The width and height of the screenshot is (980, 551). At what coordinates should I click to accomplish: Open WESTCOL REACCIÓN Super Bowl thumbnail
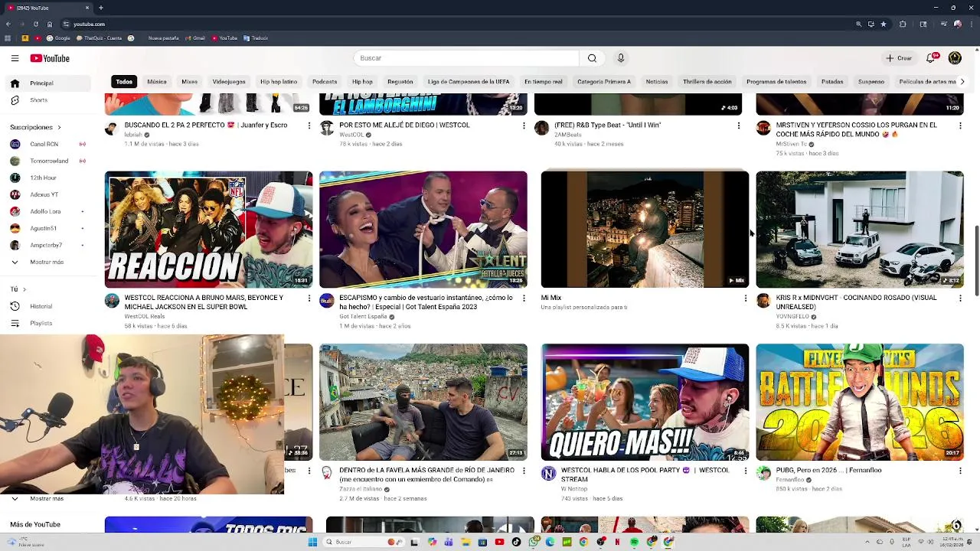click(x=208, y=230)
